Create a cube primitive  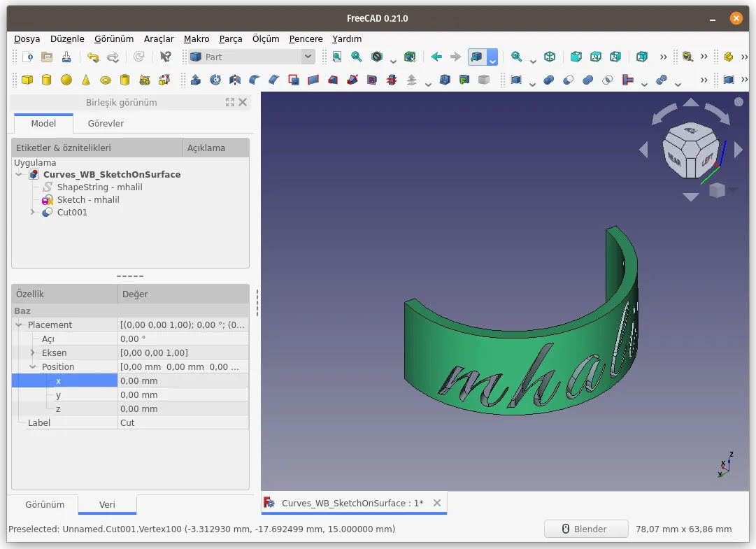point(27,80)
